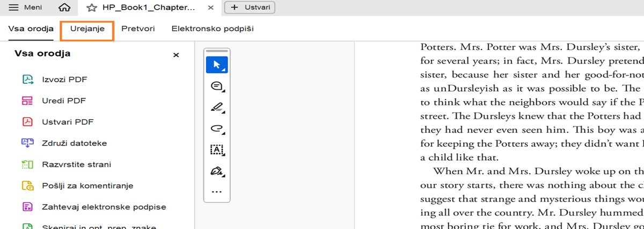
Task: Open Zahtevaj elektronske podpise tool label
Action: pyautogui.click(x=104, y=207)
